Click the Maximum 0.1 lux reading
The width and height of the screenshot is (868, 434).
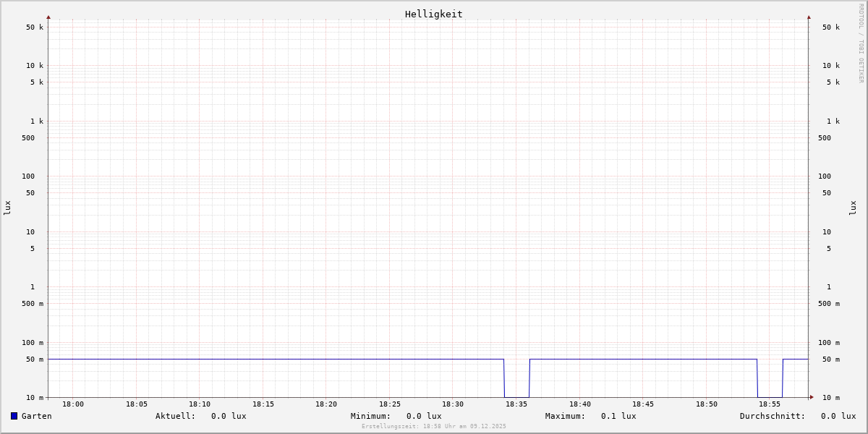(618, 416)
